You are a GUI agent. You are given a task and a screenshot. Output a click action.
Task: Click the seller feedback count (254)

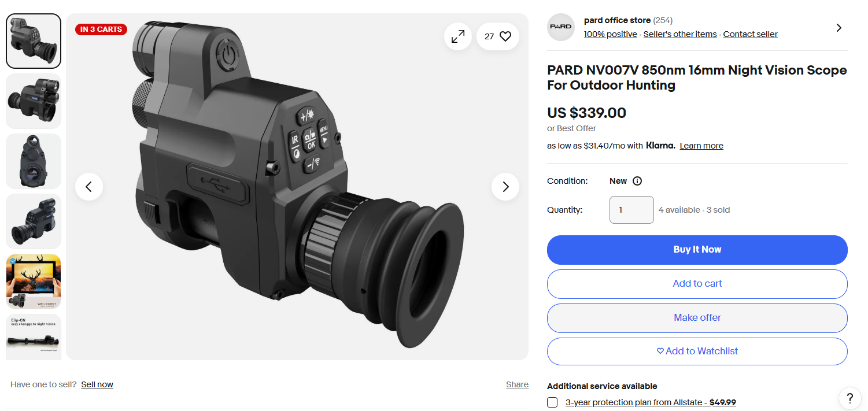[663, 20]
